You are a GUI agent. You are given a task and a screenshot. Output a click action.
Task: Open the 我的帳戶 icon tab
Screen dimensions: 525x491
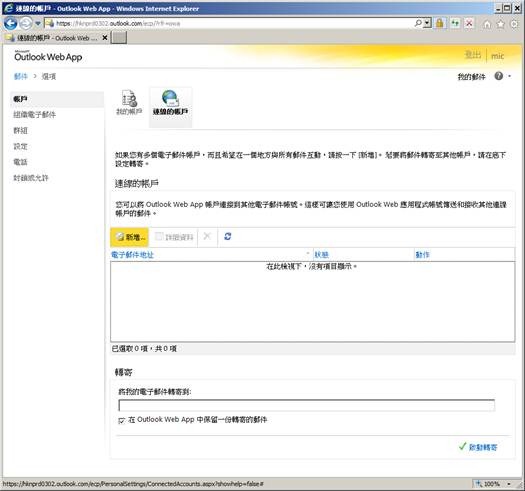(129, 102)
